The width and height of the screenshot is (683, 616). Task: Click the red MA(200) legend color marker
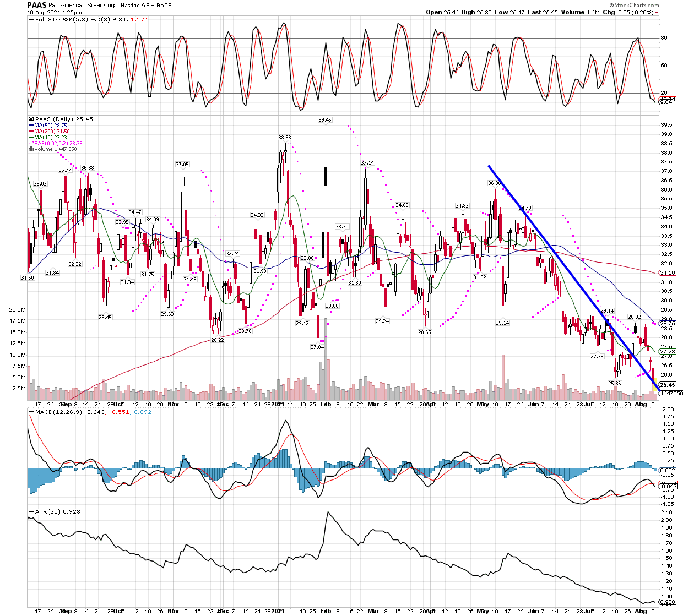point(30,132)
